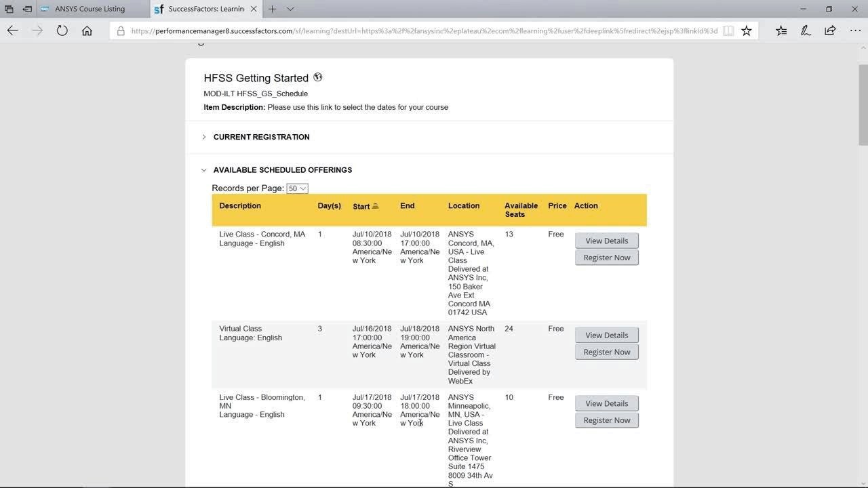Click available seats value 24
868x488 pixels.
click(509, 329)
